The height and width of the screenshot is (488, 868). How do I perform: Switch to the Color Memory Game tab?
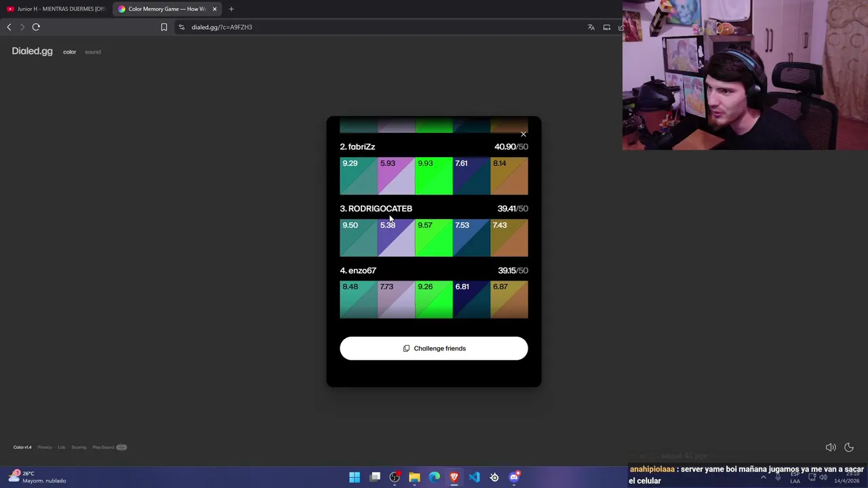[167, 9]
